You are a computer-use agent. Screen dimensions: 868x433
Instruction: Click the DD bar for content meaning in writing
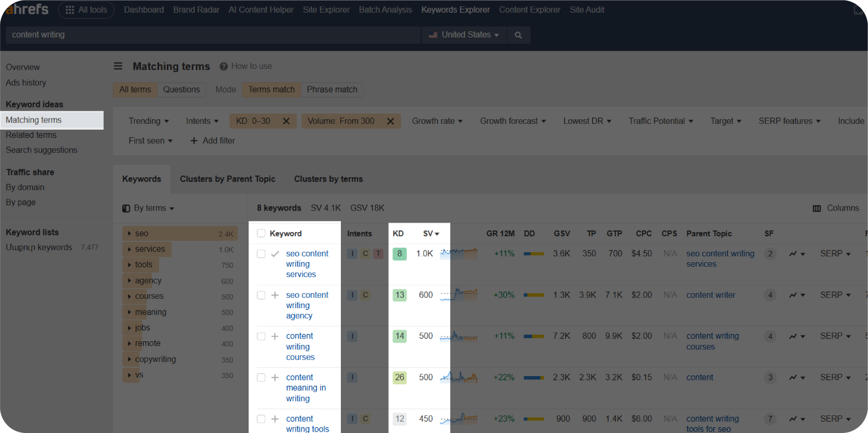pyautogui.click(x=533, y=378)
